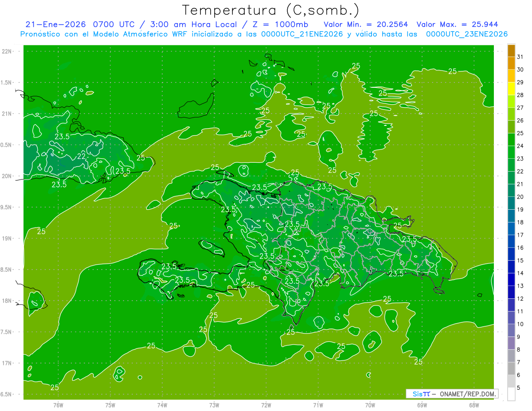Click the 0000UTC_21ENE2026 initialization timestamp
This screenshot has height=411, width=532.
pyautogui.click(x=302, y=34)
